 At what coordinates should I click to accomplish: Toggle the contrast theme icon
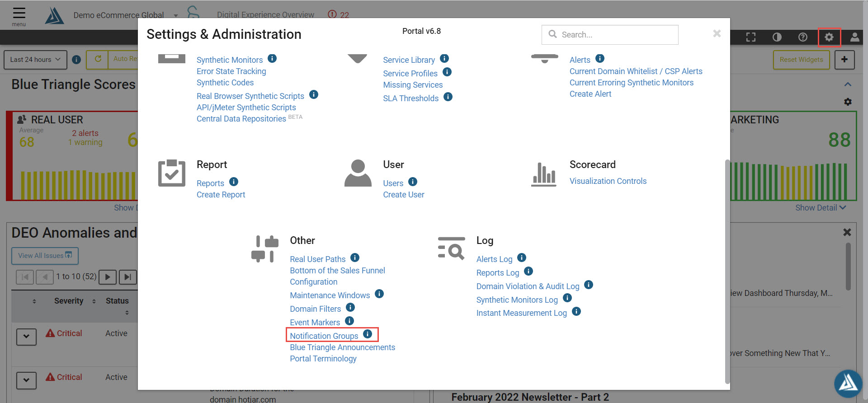[x=777, y=37]
